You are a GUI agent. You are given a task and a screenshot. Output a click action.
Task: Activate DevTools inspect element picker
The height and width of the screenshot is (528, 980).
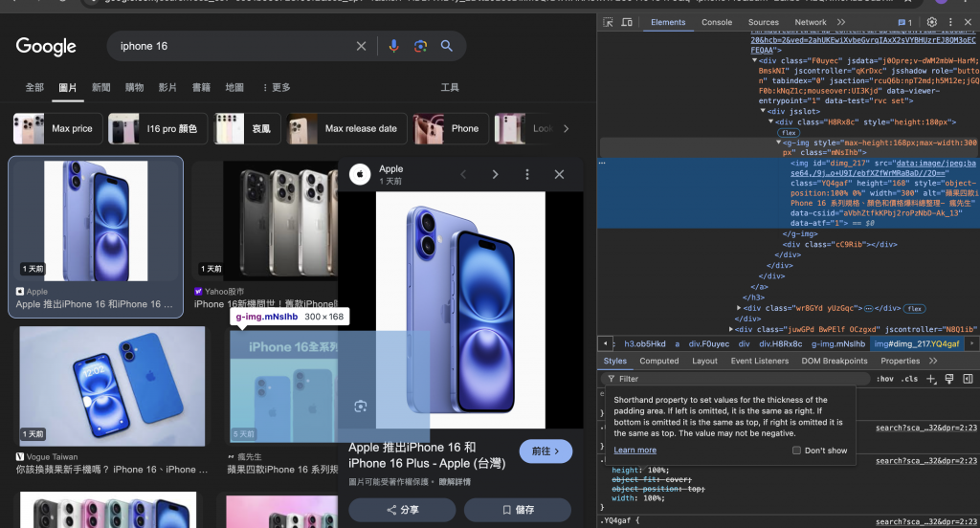point(608,22)
